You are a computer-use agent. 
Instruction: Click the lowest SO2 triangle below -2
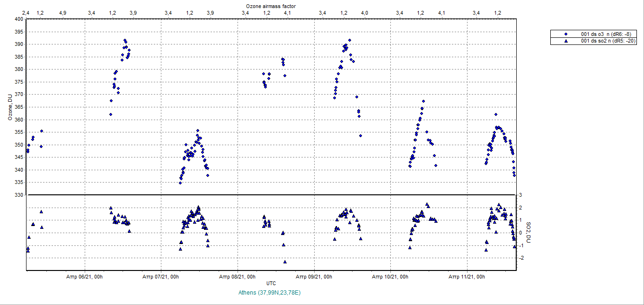pyautogui.click(x=285, y=261)
